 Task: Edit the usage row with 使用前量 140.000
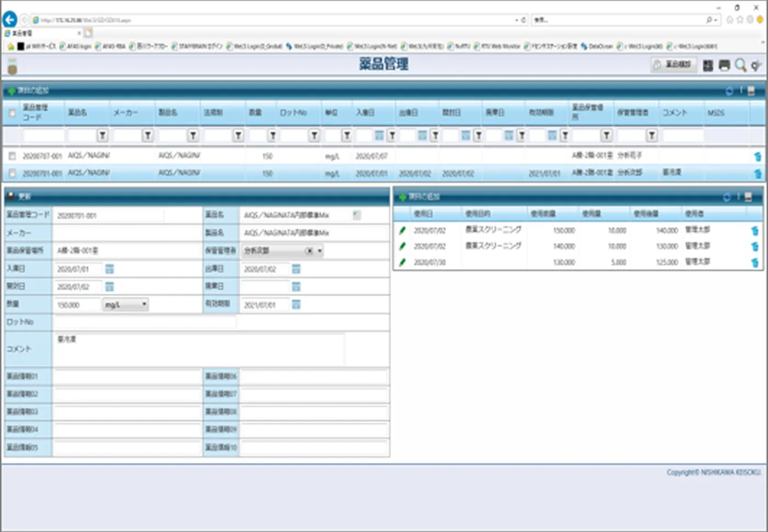click(x=402, y=246)
